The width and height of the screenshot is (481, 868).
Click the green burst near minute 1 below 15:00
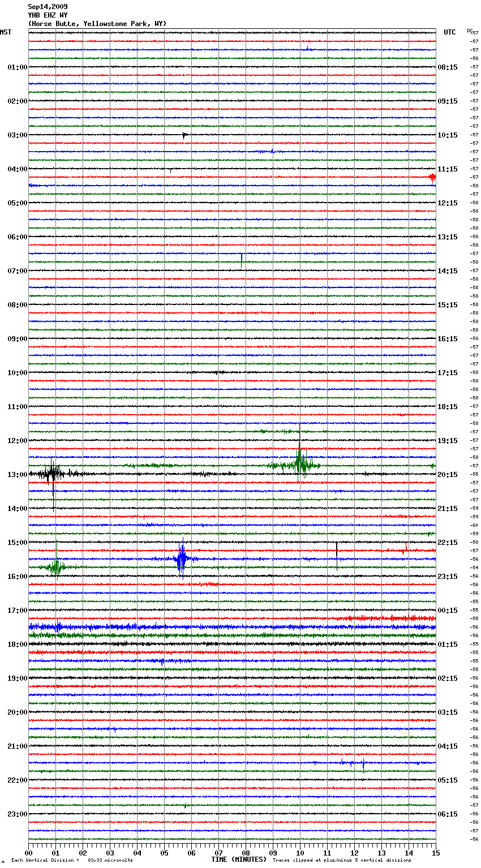[56, 566]
